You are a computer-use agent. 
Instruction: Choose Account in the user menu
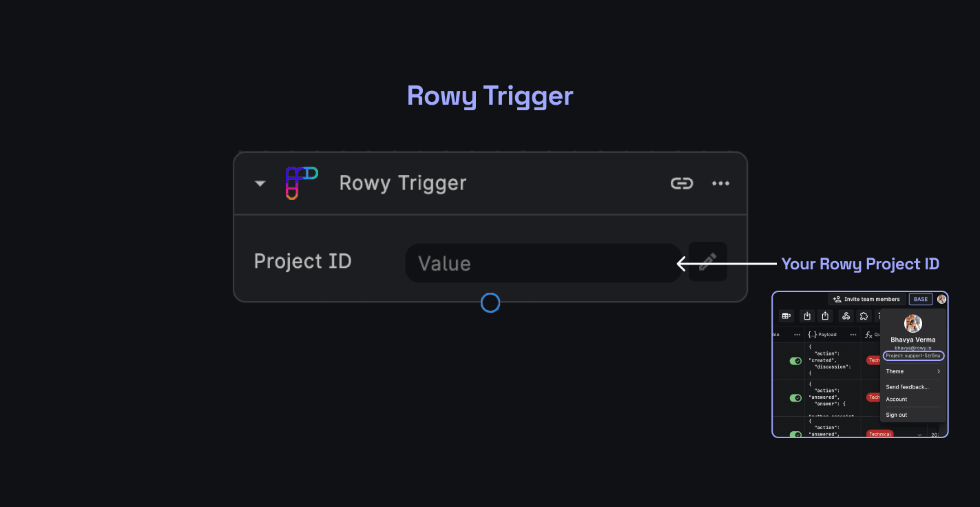coord(897,400)
